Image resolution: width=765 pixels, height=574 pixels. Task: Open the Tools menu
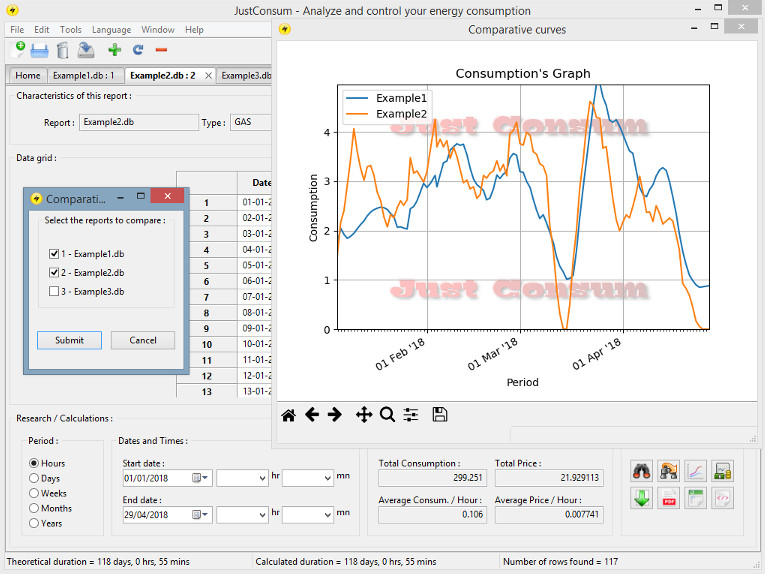click(x=70, y=30)
